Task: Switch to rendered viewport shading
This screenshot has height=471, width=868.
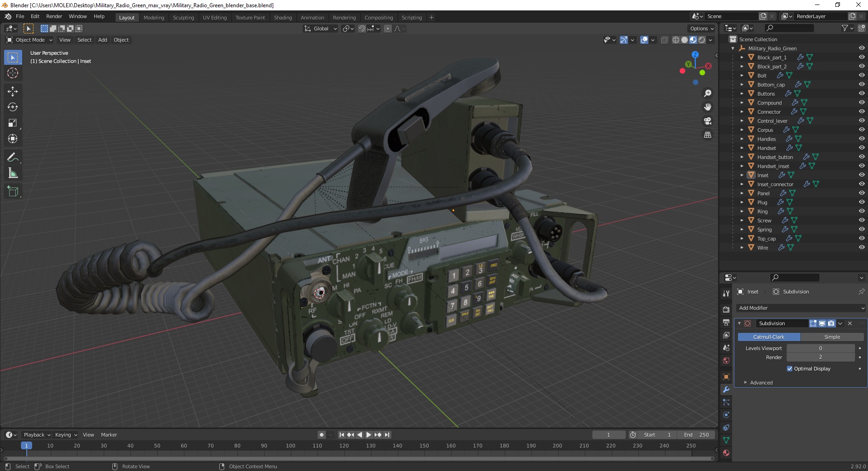Action: pyautogui.click(x=702, y=40)
